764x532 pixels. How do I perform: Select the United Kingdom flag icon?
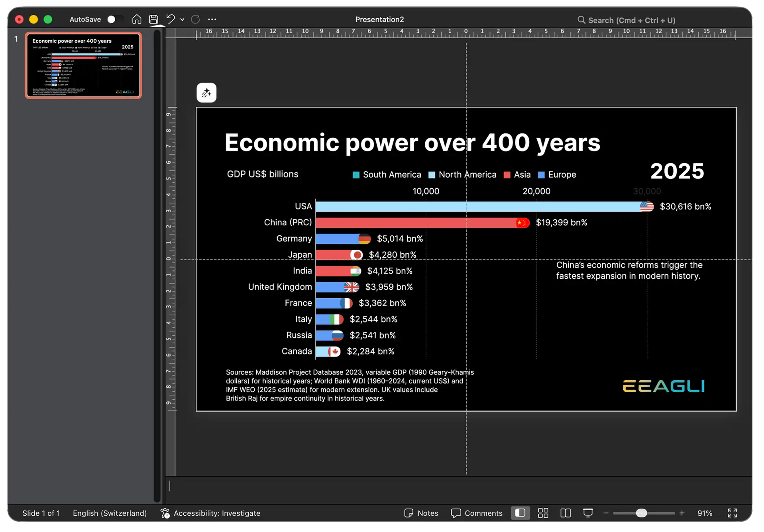point(352,287)
